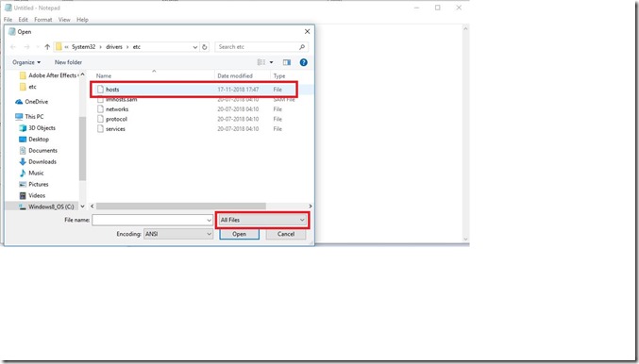Toggle the preview pane icon

tap(287, 62)
